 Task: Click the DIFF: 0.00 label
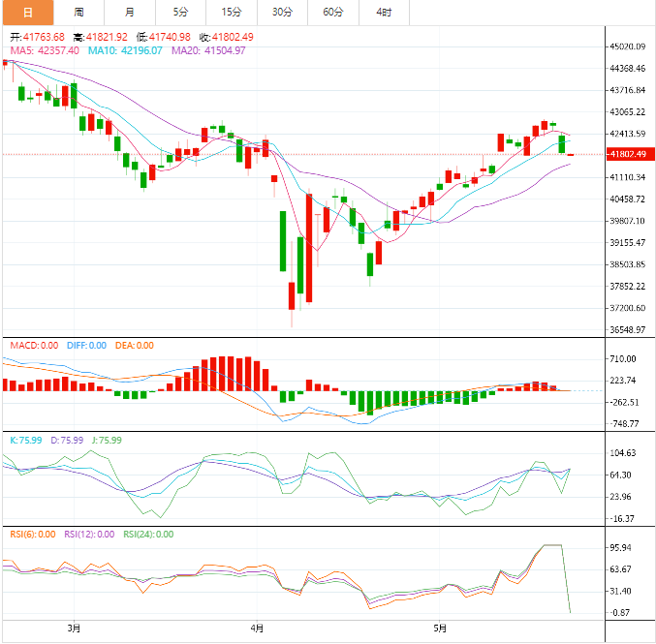click(86, 346)
